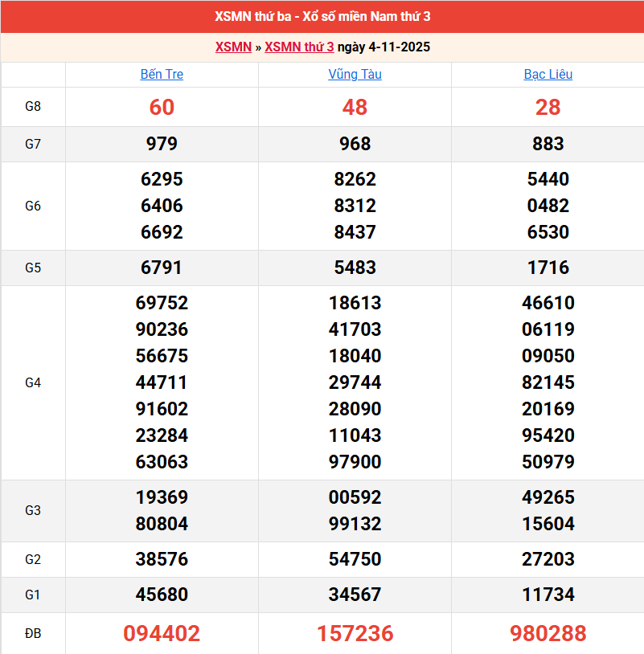Open the Bạc Liêu province link
644x654 pixels.
pyautogui.click(x=548, y=74)
